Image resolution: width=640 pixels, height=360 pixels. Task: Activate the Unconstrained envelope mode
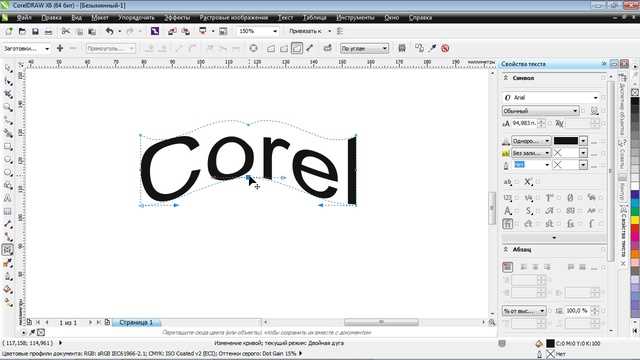point(310,48)
